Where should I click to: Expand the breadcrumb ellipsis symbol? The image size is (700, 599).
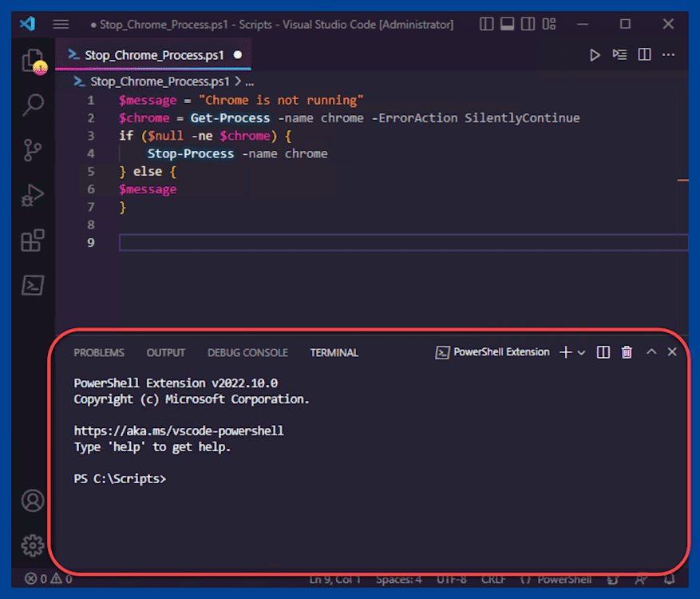click(250, 82)
